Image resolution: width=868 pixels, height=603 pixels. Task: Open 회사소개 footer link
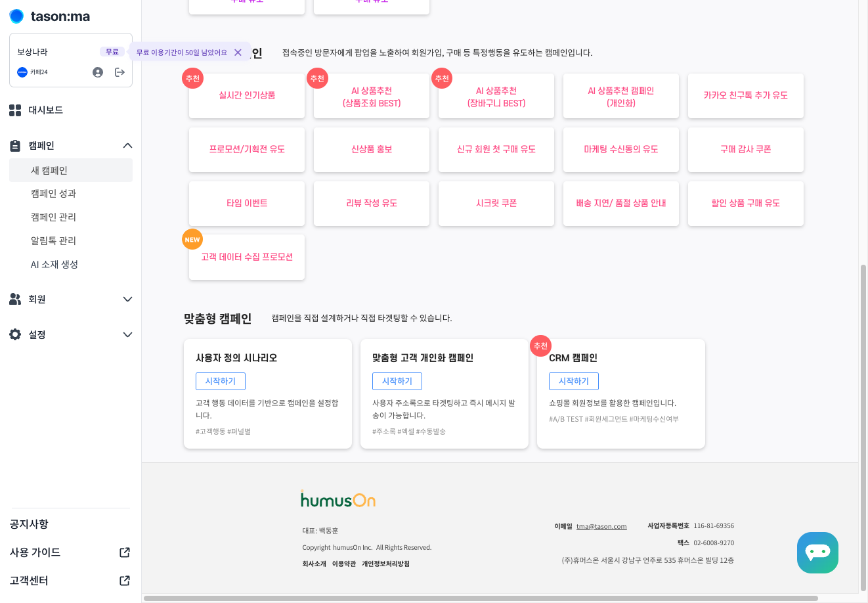click(314, 564)
